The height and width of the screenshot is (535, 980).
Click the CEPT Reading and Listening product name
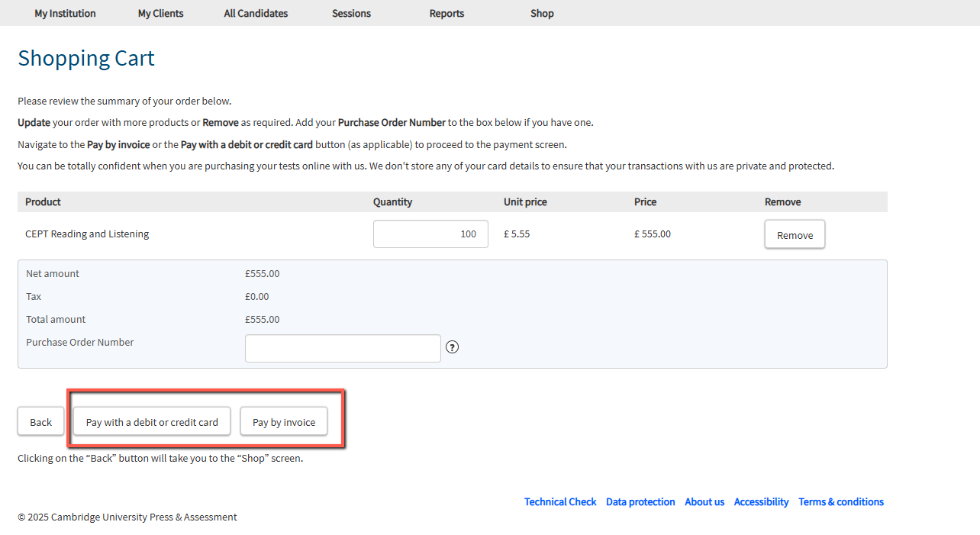pyautogui.click(x=87, y=234)
